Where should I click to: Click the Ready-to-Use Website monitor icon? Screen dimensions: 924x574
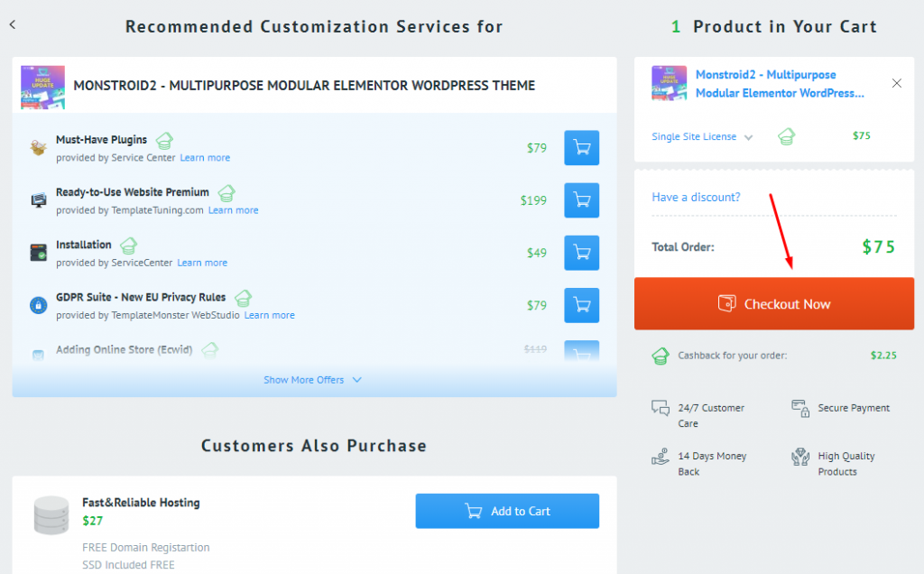(x=38, y=199)
